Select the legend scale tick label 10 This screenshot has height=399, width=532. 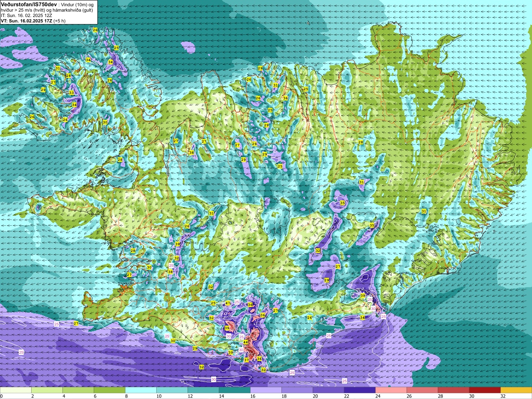click(159, 396)
